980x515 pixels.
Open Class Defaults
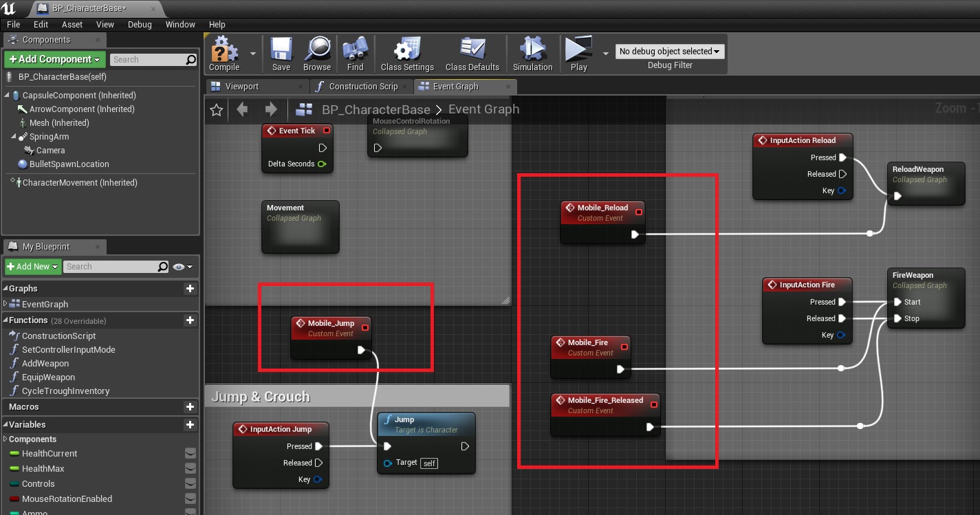coord(472,51)
